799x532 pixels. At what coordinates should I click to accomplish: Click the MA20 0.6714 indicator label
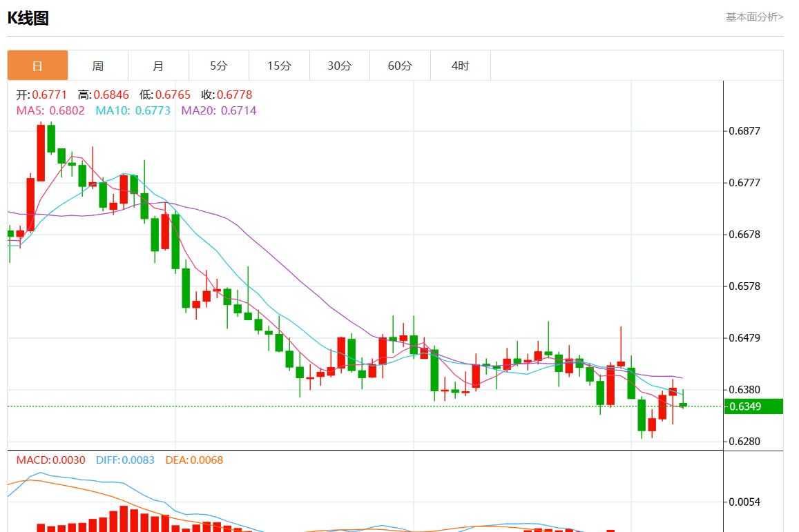(219, 110)
